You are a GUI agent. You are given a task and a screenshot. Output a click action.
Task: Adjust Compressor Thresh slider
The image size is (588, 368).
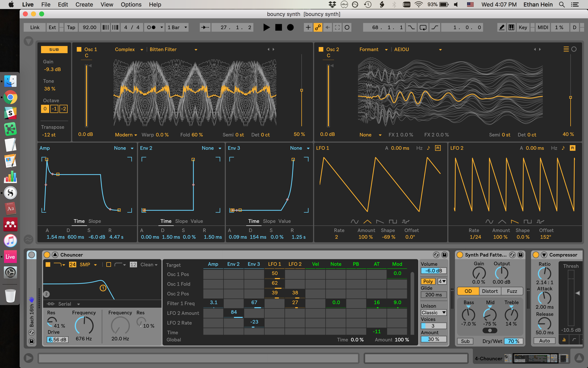click(x=571, y=298)
